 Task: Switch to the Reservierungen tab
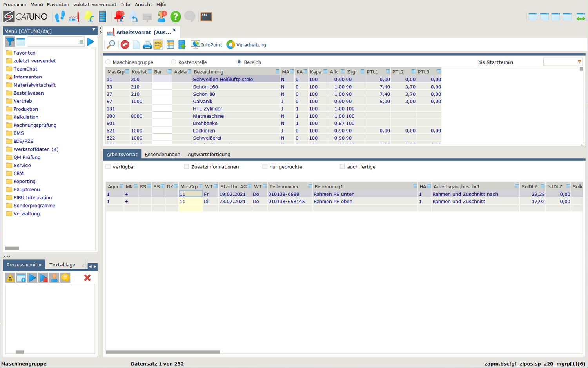[162, 155]
